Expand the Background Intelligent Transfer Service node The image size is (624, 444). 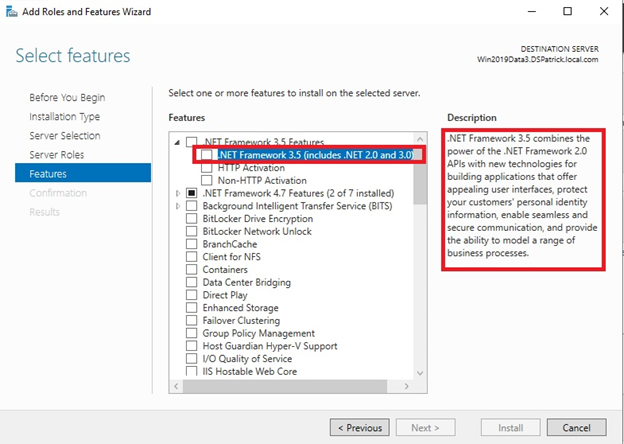point(178,206)
